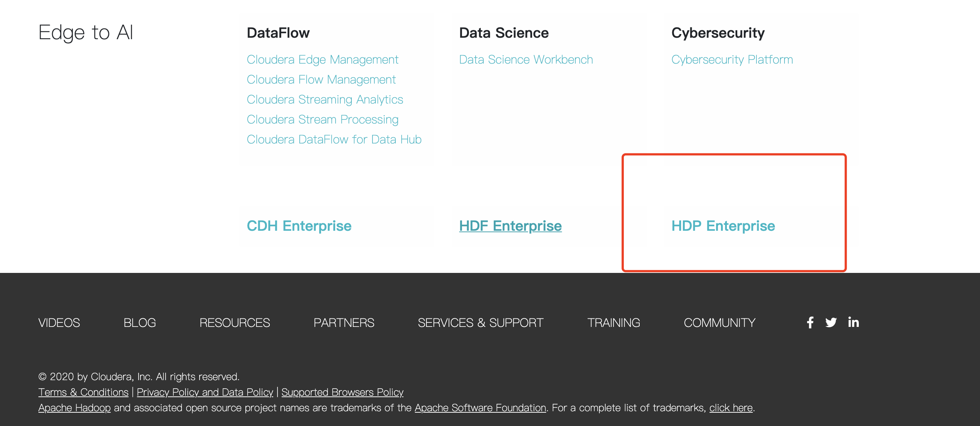Click COMMUNITY in footer navigation
Image resolution: width=980 pixels, height=426 pixels.
pos(719,323)
